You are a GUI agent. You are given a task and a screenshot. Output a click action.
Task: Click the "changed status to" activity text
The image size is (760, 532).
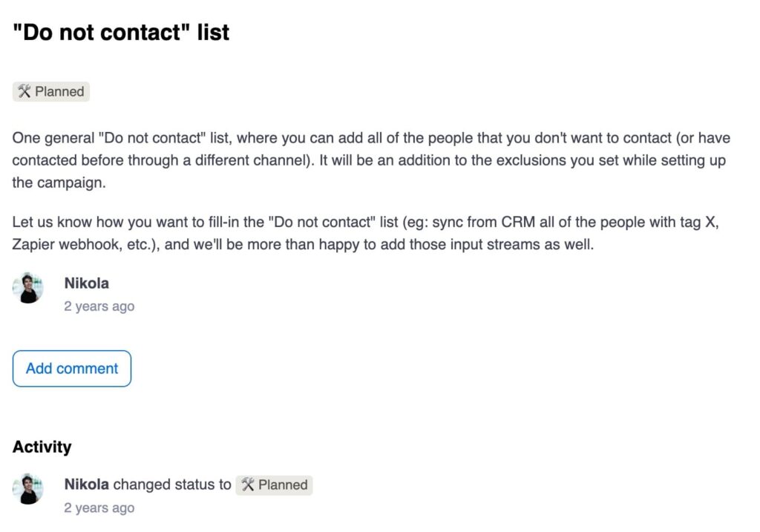(172, 485)
